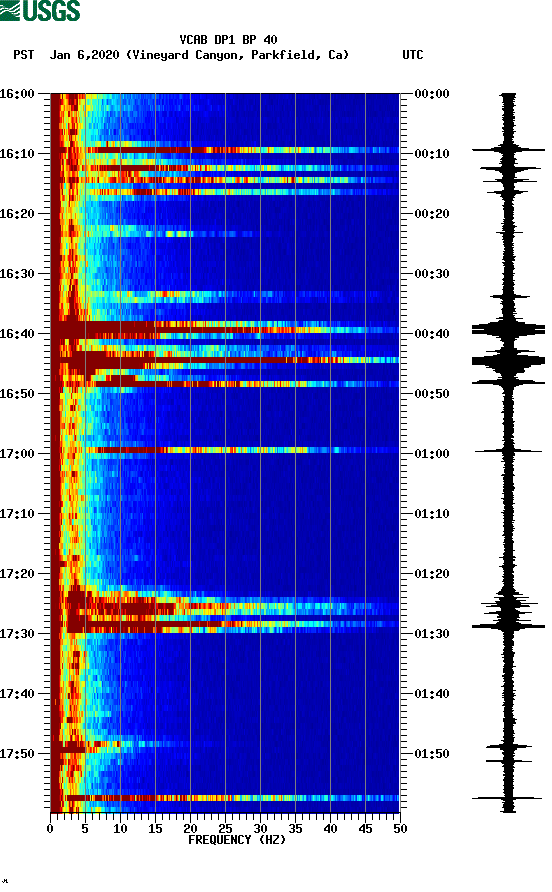Click the 16:00 PST time label
Screen dimensions: 552x892
click(x=17, y=94)
